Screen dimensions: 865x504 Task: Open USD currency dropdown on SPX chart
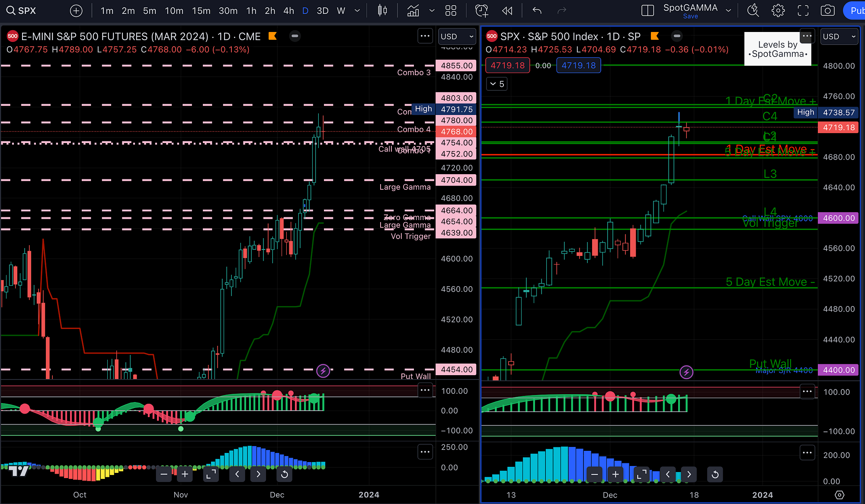(x=839, y=37)
